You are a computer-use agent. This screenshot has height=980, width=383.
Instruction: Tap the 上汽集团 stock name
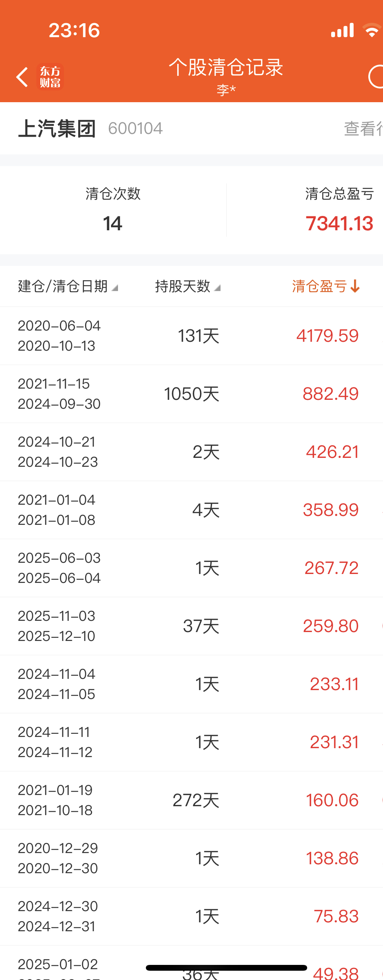(57, 128)
